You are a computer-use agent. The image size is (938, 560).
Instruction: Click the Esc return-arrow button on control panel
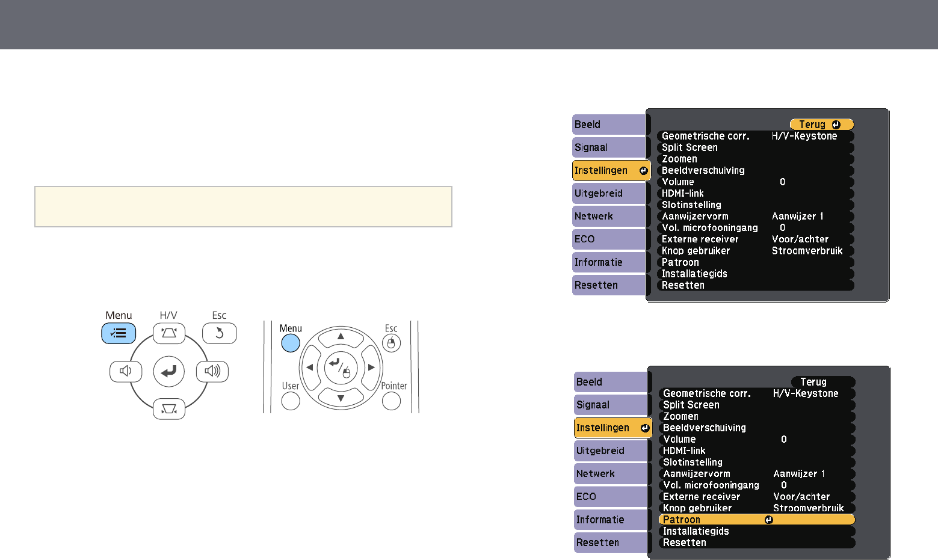[219, 333]
